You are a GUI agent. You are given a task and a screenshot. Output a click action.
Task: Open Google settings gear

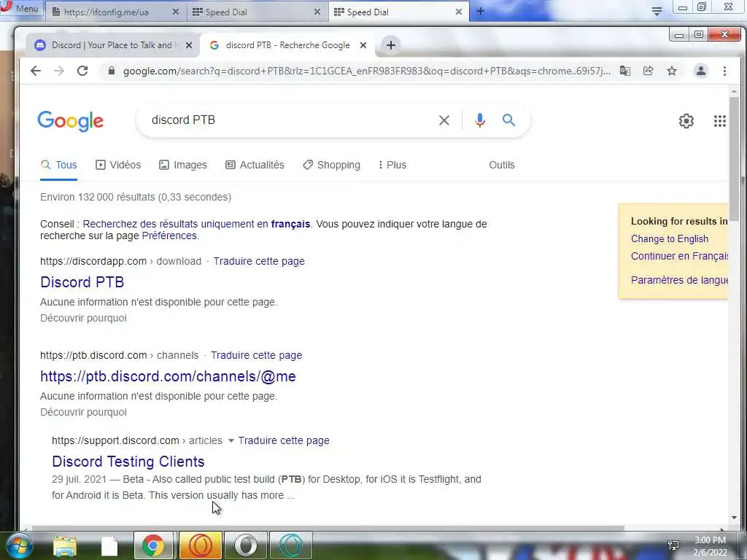686,121
